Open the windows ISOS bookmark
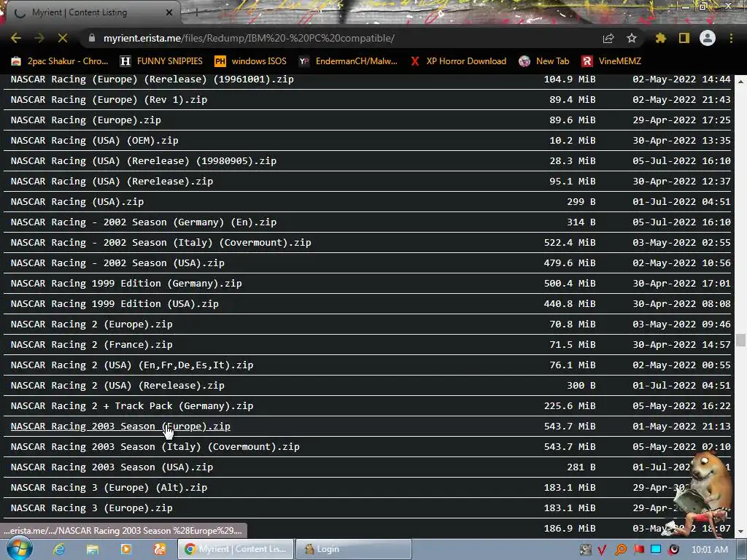The width and height of the screenshot is (747, 560). coord(251,61)
